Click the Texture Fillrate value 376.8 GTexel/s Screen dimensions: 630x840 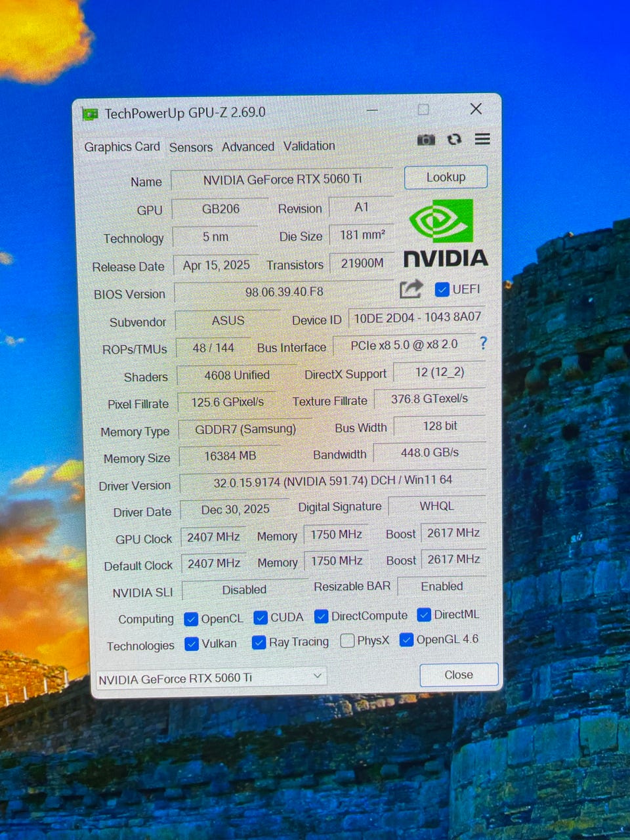[430, 399]
